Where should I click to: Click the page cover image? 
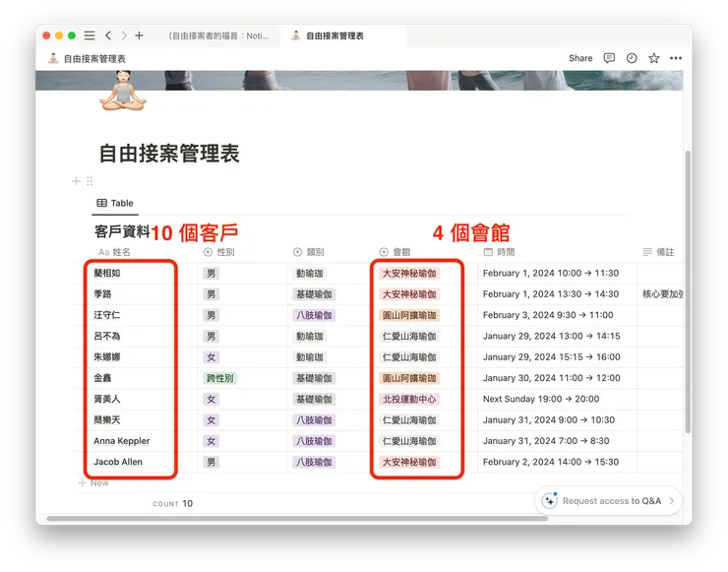click(359, 81)
